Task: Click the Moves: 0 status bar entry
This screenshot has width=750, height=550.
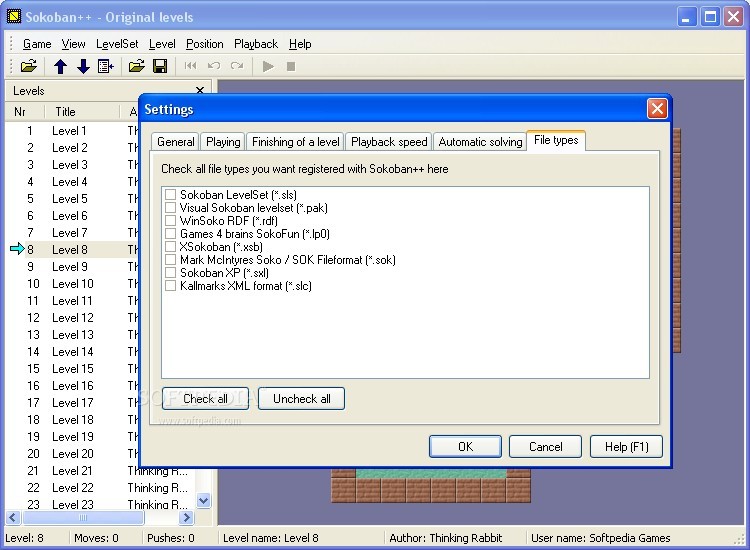Action: [x=96, y=538]
